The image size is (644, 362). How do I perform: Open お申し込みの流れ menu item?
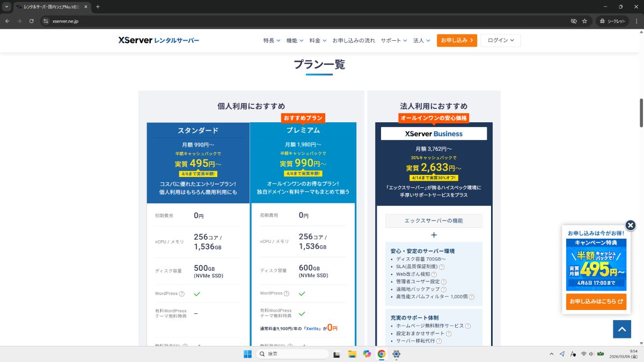tap(354, 41)
